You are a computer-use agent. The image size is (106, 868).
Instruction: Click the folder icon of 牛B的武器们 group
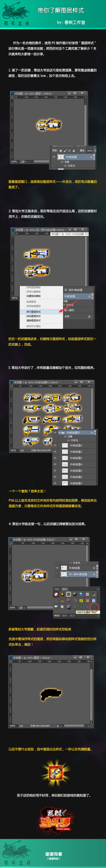[x=63, y=433]
